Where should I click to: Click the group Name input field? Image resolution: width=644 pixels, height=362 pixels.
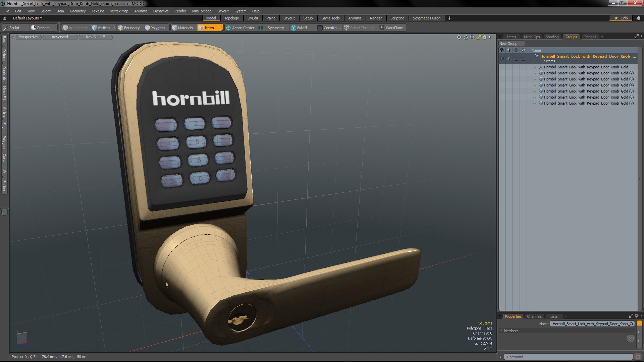[x=593, y=324]
